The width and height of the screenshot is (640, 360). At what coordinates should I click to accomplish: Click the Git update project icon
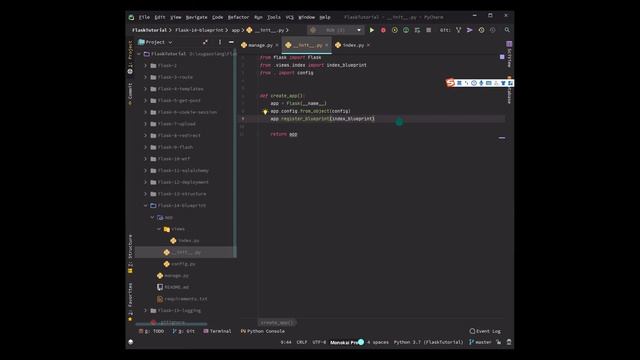(x=458, y=30)
